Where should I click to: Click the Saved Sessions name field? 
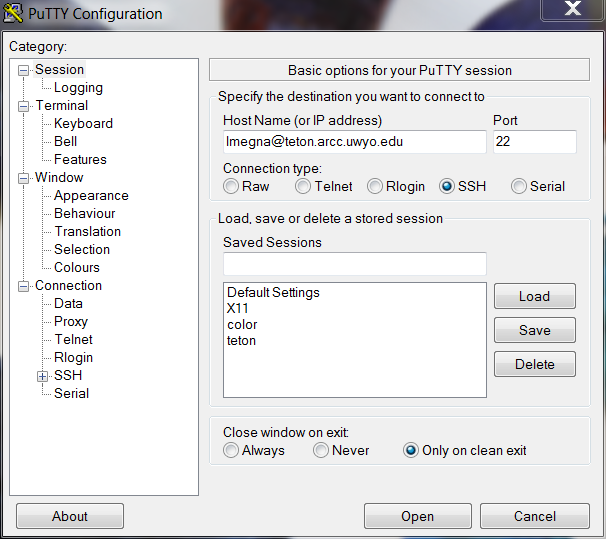point(354,264)
